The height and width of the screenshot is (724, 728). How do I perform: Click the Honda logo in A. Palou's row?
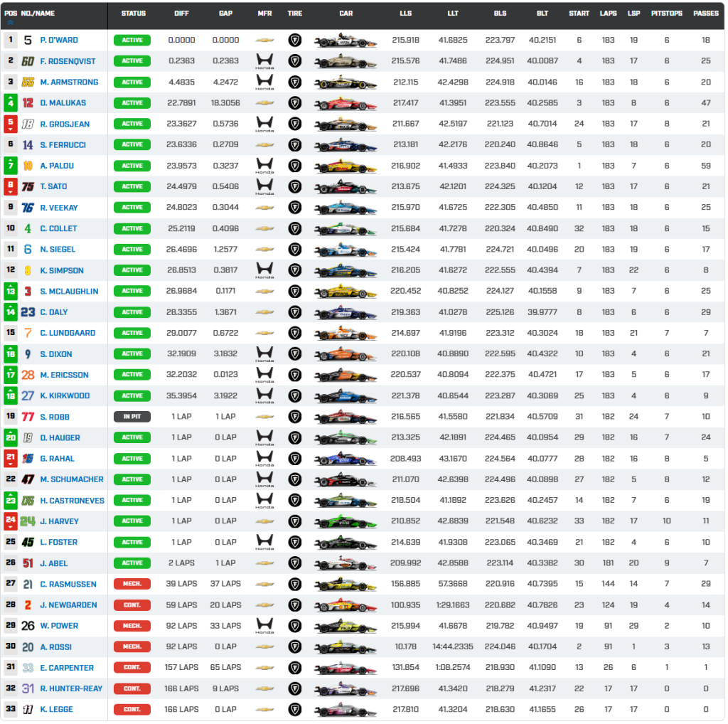click(264, 166)
